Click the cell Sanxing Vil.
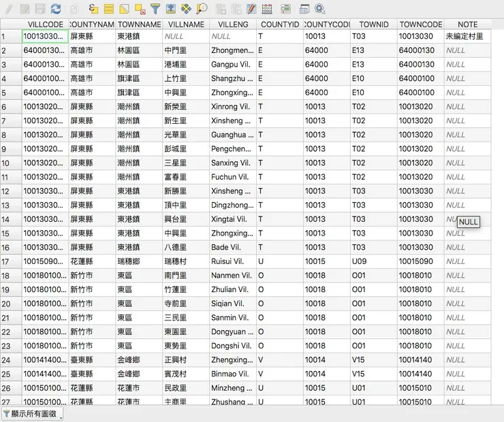Viewport: 504px width, 422px height. pyautogui.click(x=233, y=163)
